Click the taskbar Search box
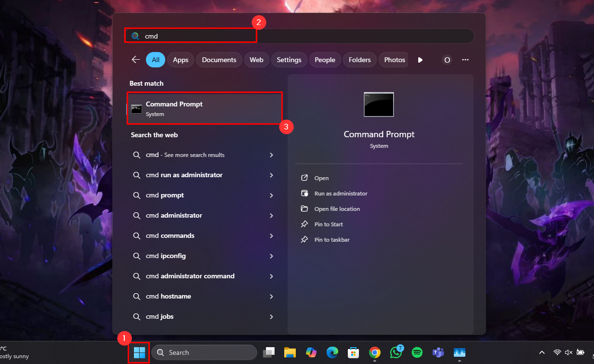The image size is (594, 364). (x=205, y=352)
